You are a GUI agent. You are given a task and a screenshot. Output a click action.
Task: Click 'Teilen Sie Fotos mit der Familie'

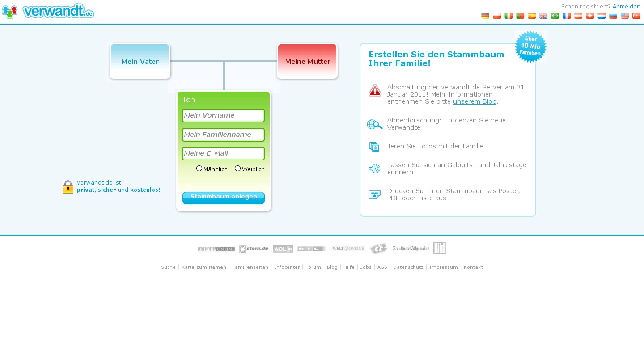tap(435, 146)
